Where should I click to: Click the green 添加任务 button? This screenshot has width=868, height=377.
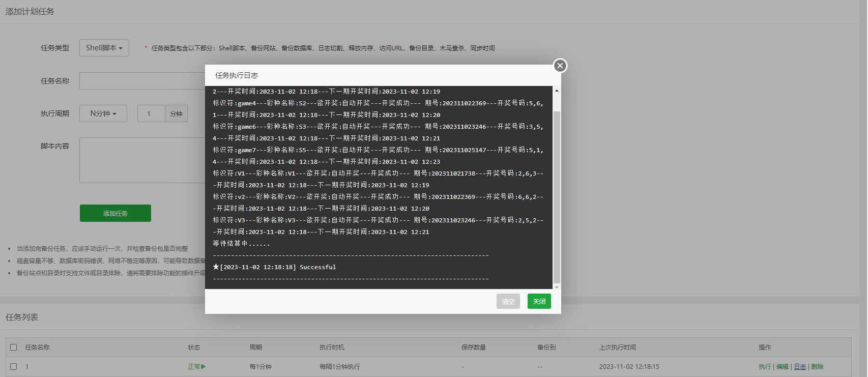coord(115,213)
